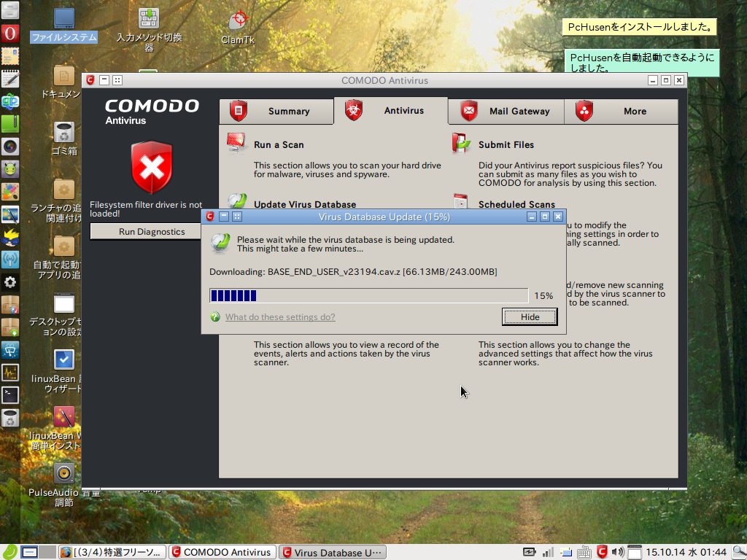
Task: Click the Submit Files heading
Action: pyautogui.click(x=506, y=145)
